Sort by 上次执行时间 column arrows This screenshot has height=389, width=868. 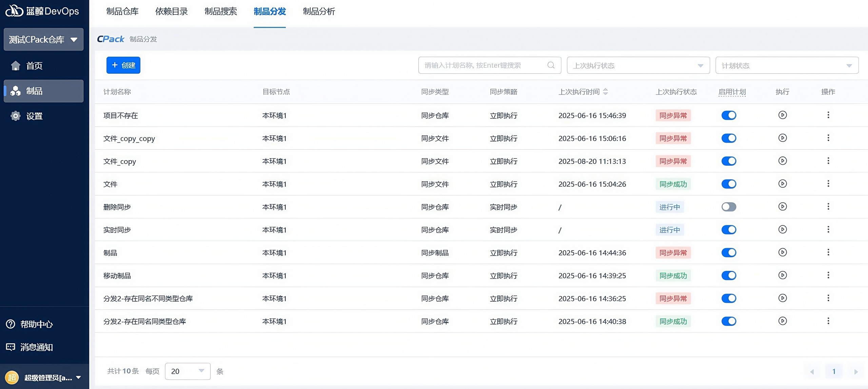[x=606, y=92]
